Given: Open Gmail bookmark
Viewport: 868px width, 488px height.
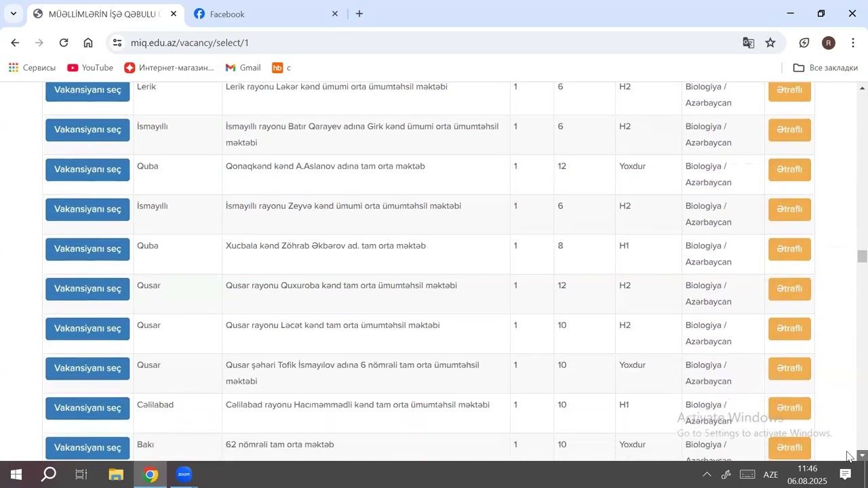Looking at the screenshot, I should click(x=243, y=68).
